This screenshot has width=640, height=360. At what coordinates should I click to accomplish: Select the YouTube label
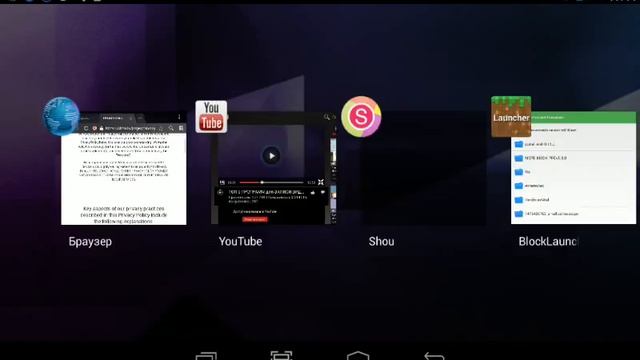tap(240, 242)
